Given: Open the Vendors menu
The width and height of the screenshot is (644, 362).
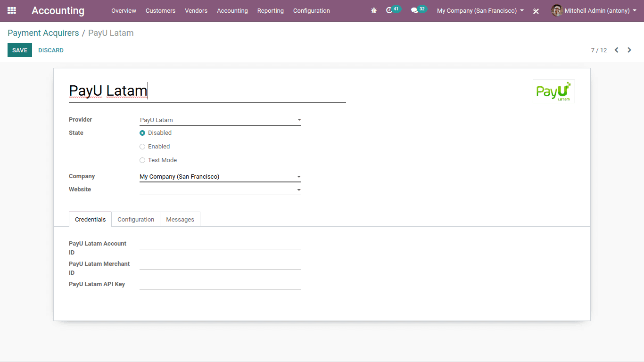Looking at the screenshot, I should pyautogui.click(x=196, y=10).
